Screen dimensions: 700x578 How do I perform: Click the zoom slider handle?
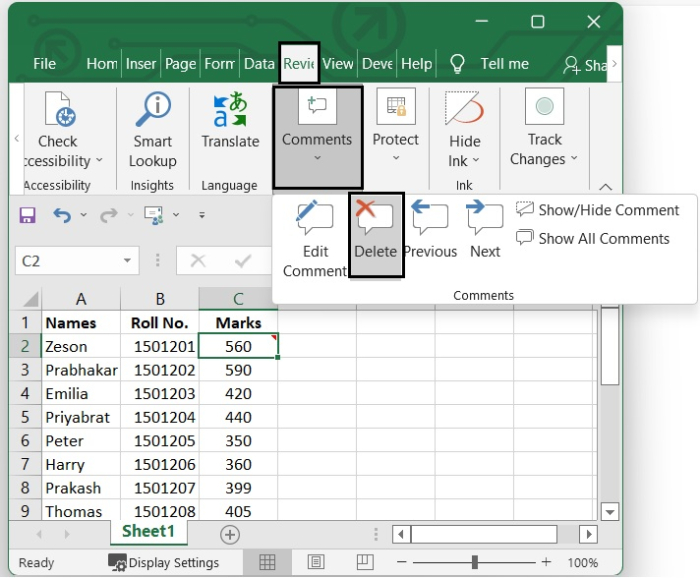[x=475, y=562]
